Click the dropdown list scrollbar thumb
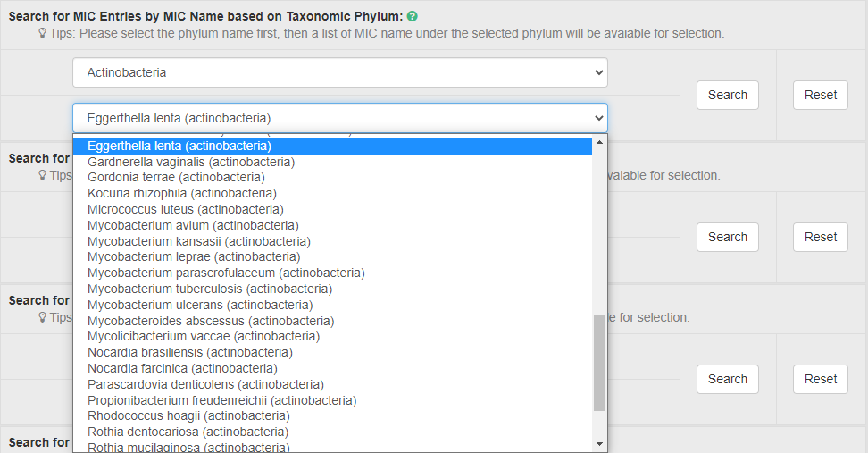The height and width of the screenshot is (453, 868). click(x=599, y=362)
